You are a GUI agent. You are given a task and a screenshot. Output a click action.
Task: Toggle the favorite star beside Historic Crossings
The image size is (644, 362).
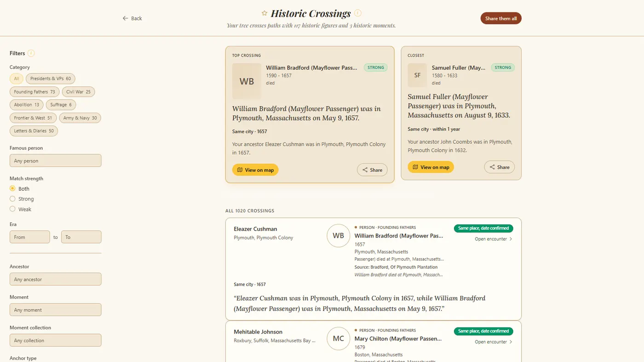264,13
